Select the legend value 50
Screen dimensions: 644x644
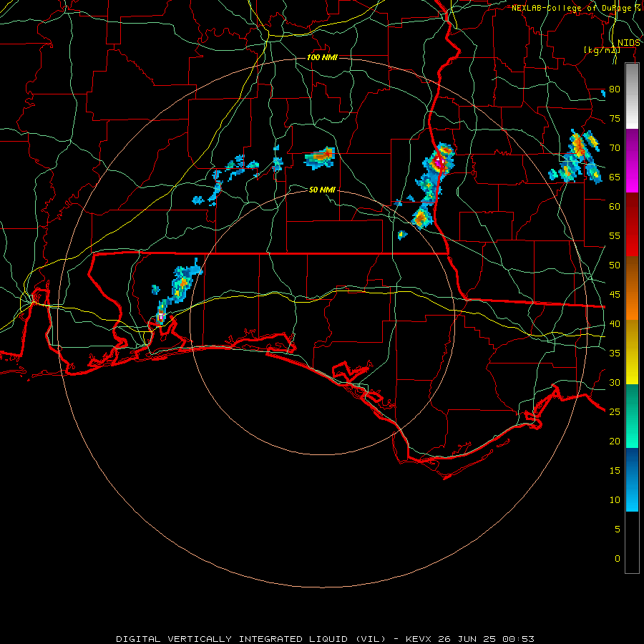click(x=615, y=265)
